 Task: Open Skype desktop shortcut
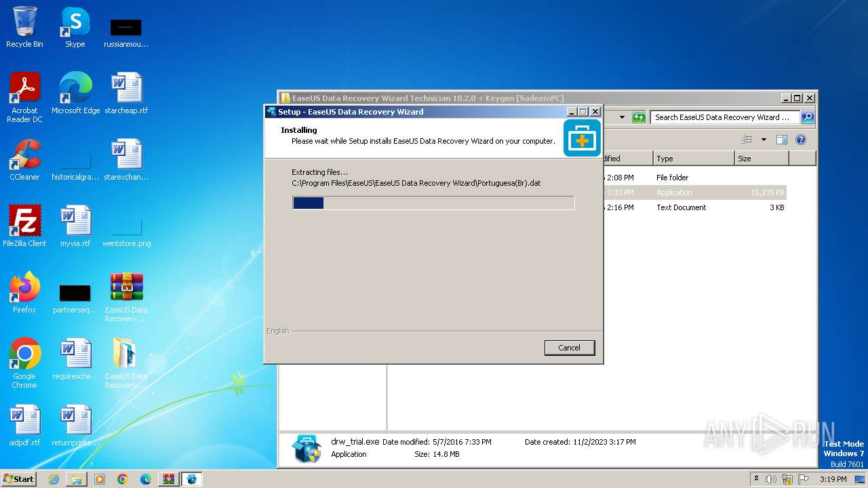(x=75, y=27)
